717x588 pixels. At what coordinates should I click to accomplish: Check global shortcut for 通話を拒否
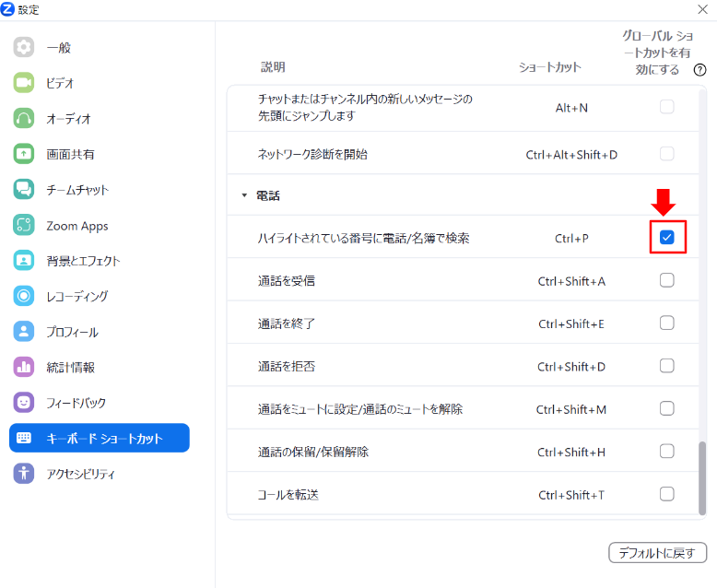pos(666,366)
